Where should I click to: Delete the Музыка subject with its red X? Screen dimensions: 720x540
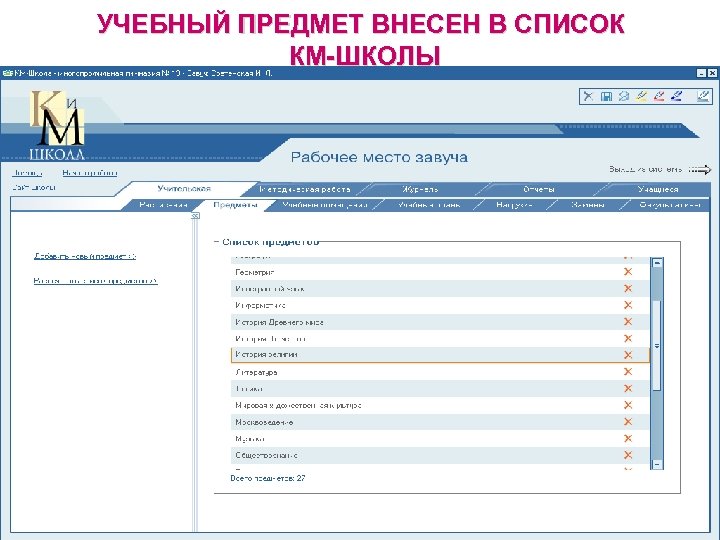[628, 439]
